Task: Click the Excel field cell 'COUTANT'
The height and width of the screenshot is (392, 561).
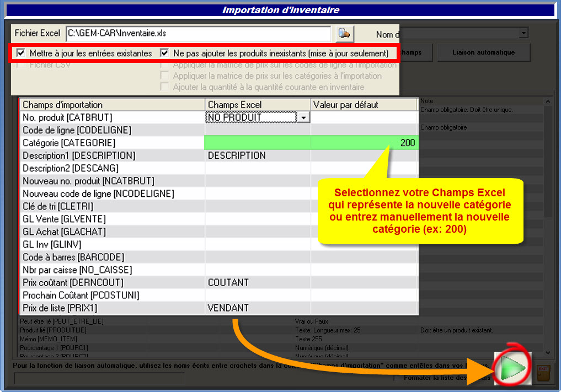Action: tap(258, 282)
